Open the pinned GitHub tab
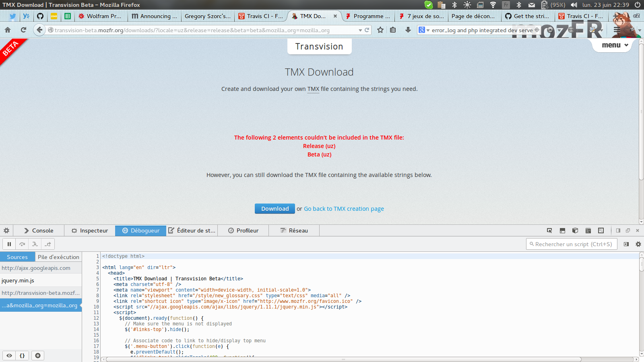The image size is (644, 362). tap(40, 16)
